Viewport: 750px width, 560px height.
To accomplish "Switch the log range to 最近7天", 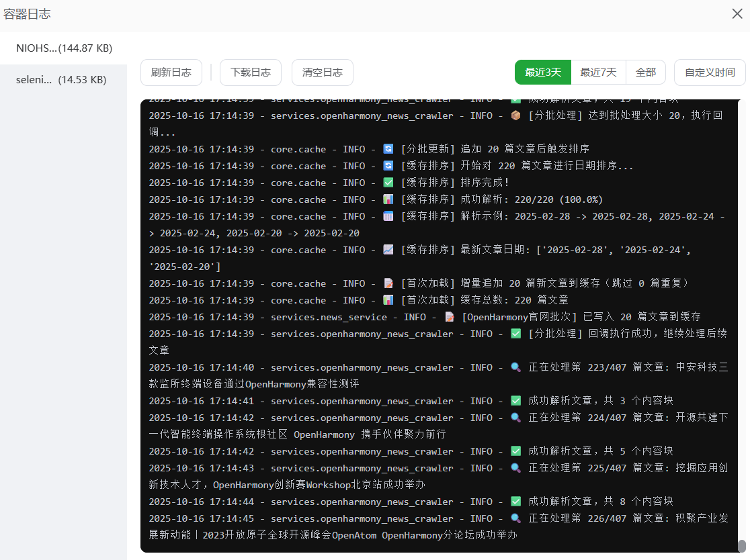I will point(598,73).
